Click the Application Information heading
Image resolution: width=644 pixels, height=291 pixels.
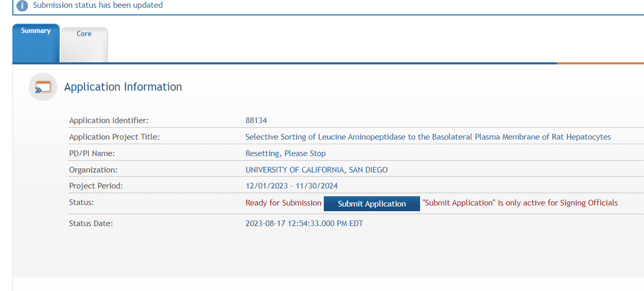pos(123,87)
